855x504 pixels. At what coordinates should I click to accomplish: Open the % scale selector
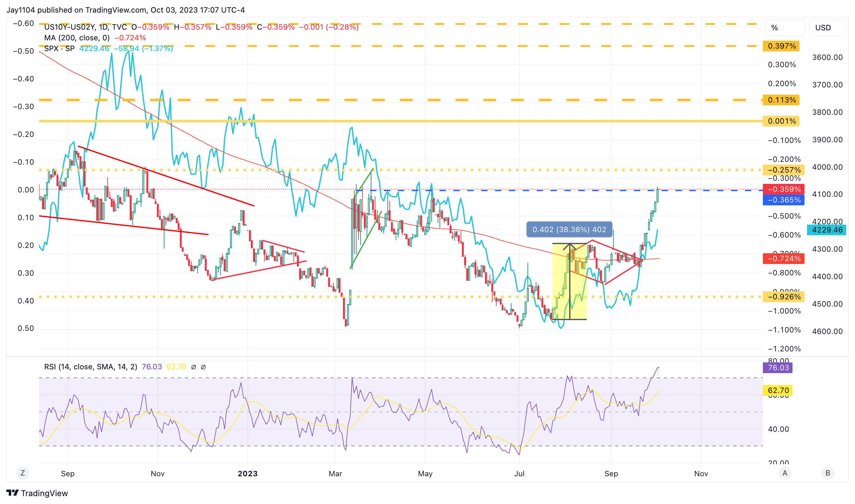click(x=784, y=27)
